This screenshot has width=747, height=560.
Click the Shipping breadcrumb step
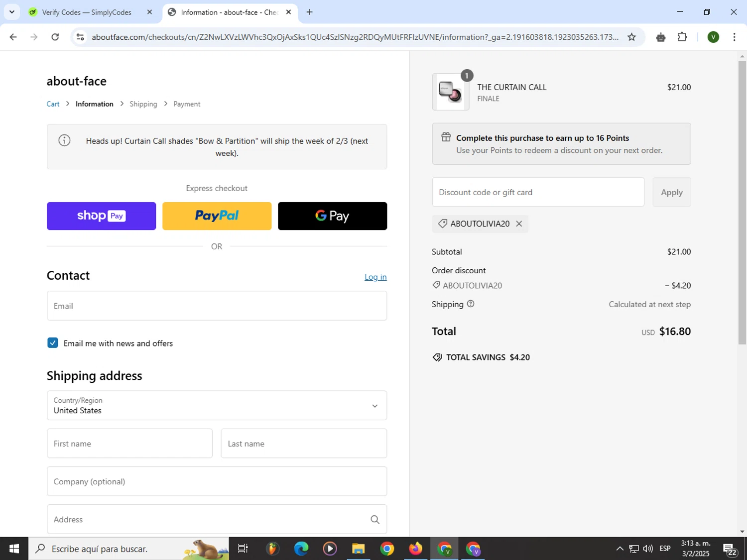pos(143,104)
